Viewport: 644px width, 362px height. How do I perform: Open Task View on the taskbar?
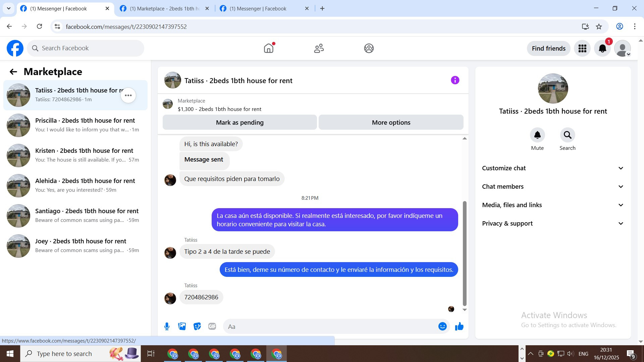coord(151,354)
